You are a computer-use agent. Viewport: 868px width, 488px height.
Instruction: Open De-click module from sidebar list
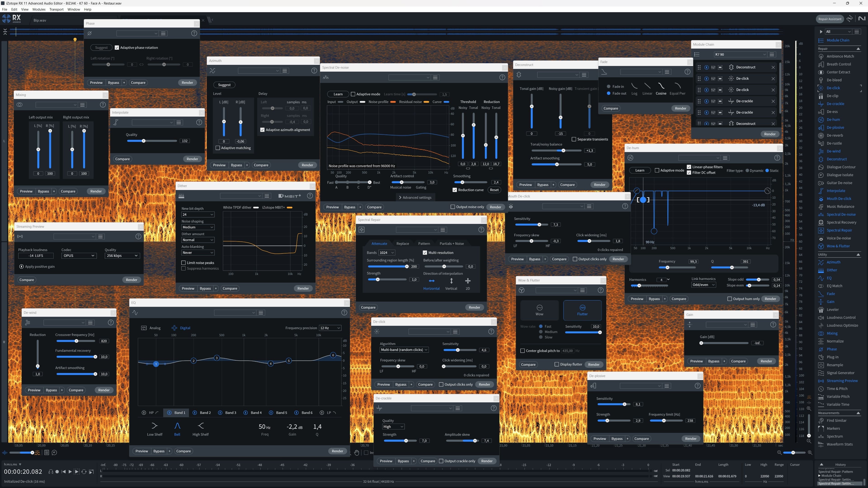pos(833,88)
